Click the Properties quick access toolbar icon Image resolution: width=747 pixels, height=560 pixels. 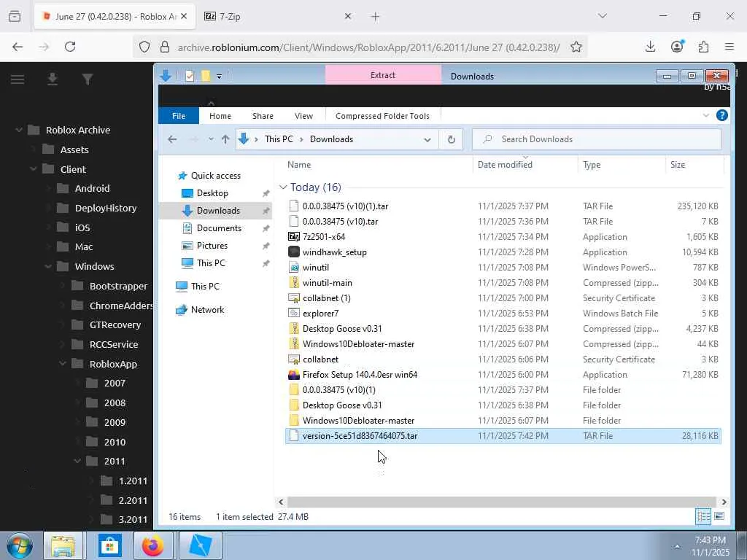click(x=190, y=76)
